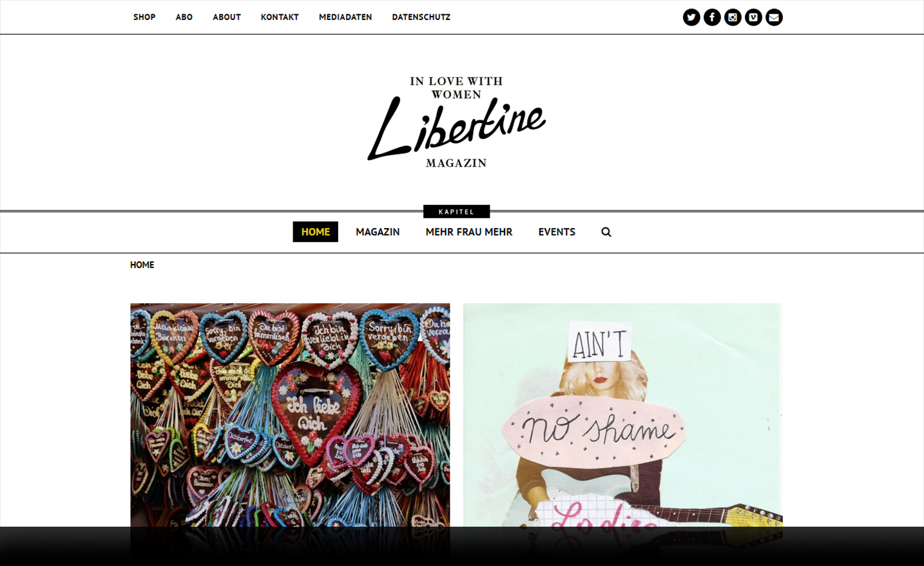Screen dimensions: 924x566
Task: Click the search magnifier icon
Action: tap(606, 232)
